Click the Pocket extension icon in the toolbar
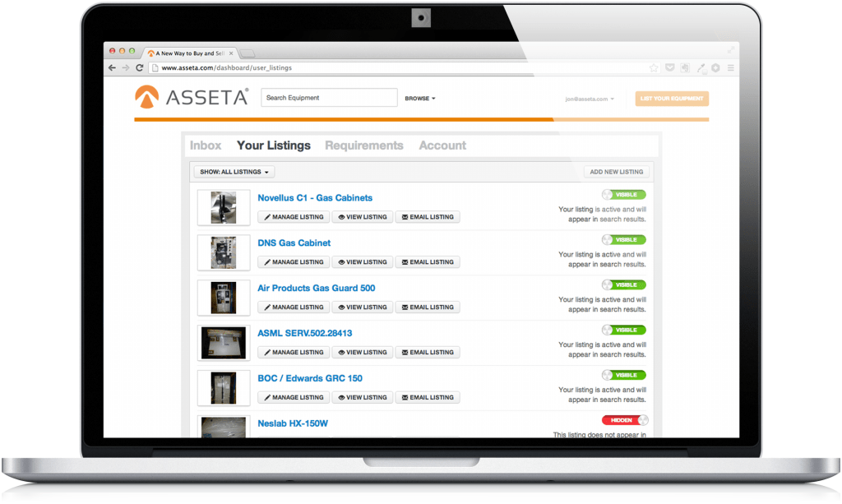This screenshot has width=842, height=504. click(669, 67)
